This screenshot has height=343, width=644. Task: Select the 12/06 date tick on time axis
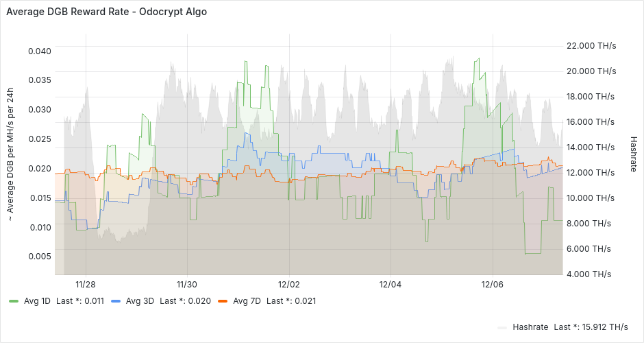click(493, 284)
